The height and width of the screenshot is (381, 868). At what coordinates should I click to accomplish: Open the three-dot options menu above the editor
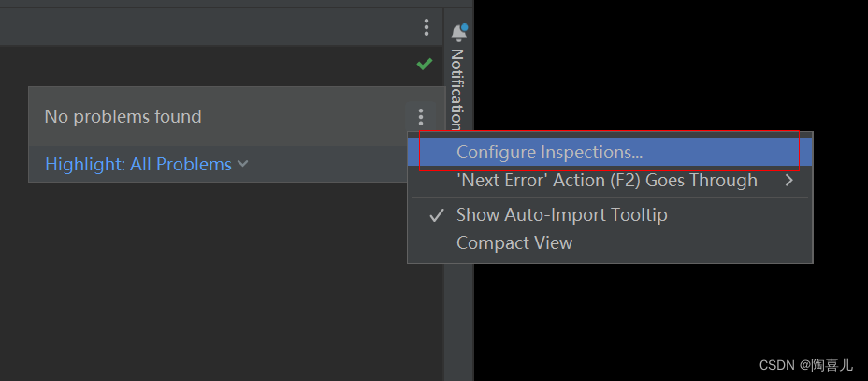426,27
